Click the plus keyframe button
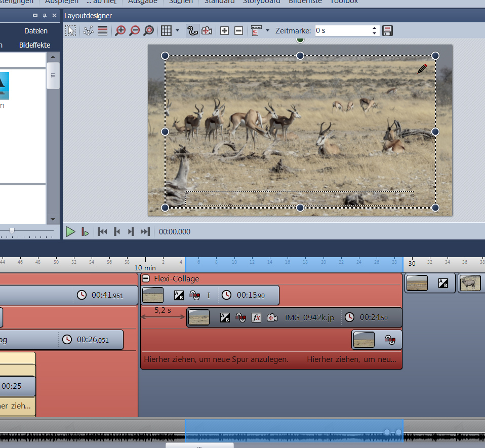Viewport: 485px width, 448px height. [225, 31]
